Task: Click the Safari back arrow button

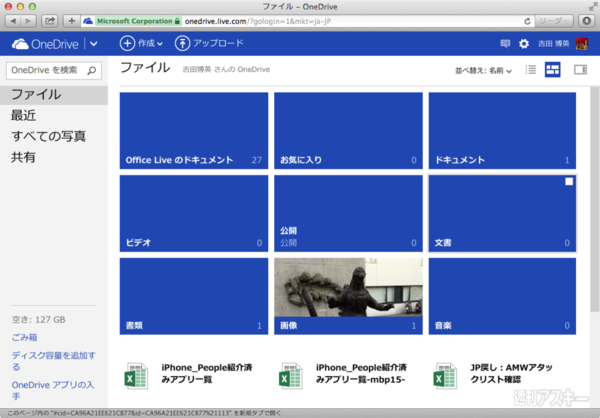Action: pyautogui.click(x=13, y=21)
